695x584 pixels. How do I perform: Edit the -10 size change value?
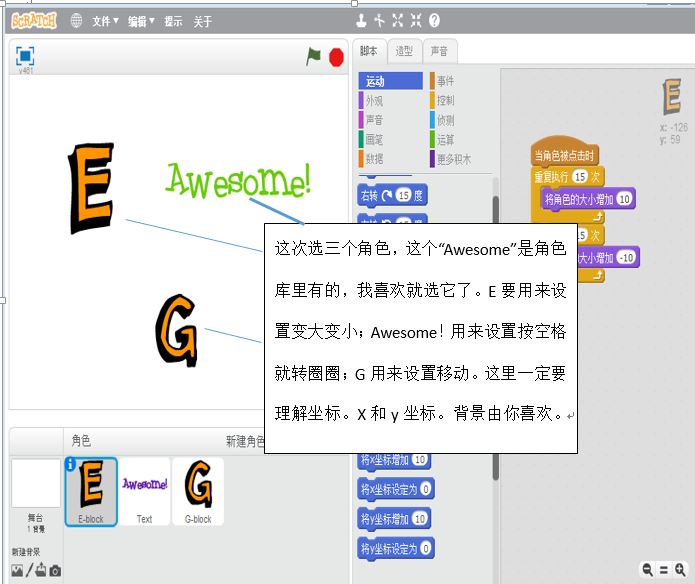(626, 257)
